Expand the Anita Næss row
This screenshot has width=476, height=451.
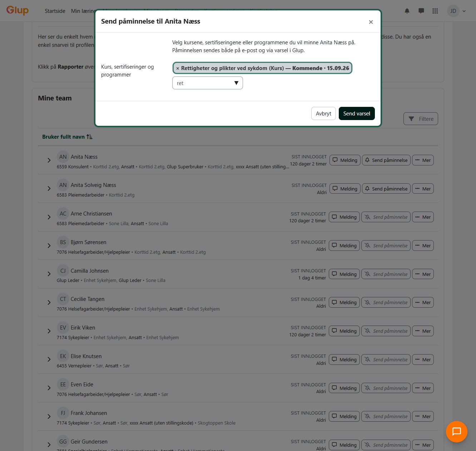[x=49, y=160]
